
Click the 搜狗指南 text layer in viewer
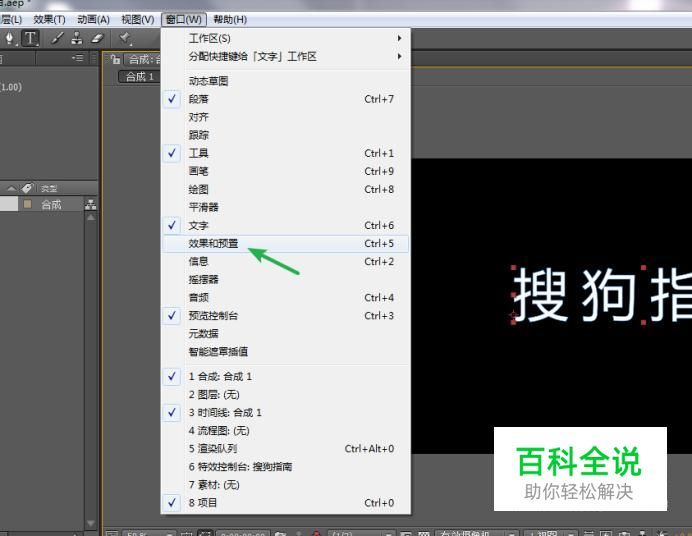point(602,295)
